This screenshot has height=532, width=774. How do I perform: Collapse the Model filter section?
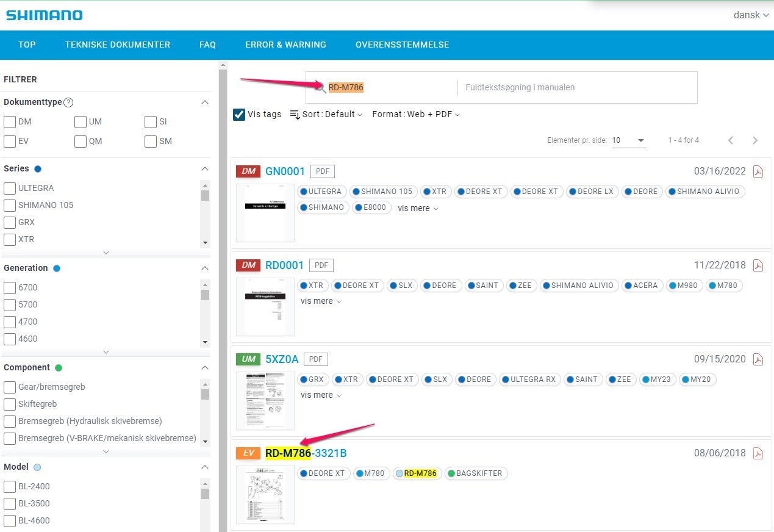205,467
